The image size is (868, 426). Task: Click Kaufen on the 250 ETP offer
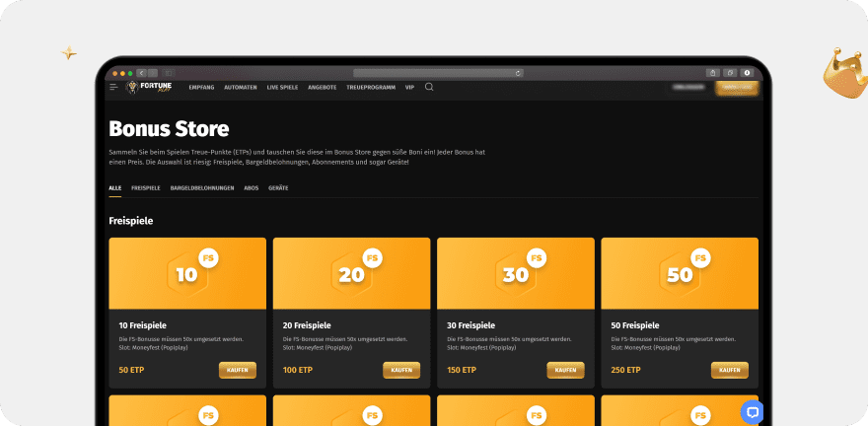click(729, 370)
